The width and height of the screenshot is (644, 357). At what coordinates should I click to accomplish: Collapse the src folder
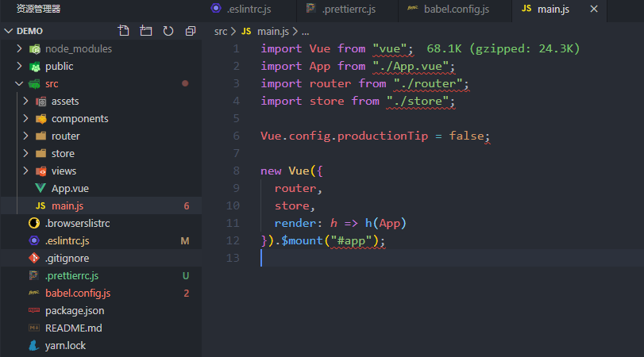[52, 83]
